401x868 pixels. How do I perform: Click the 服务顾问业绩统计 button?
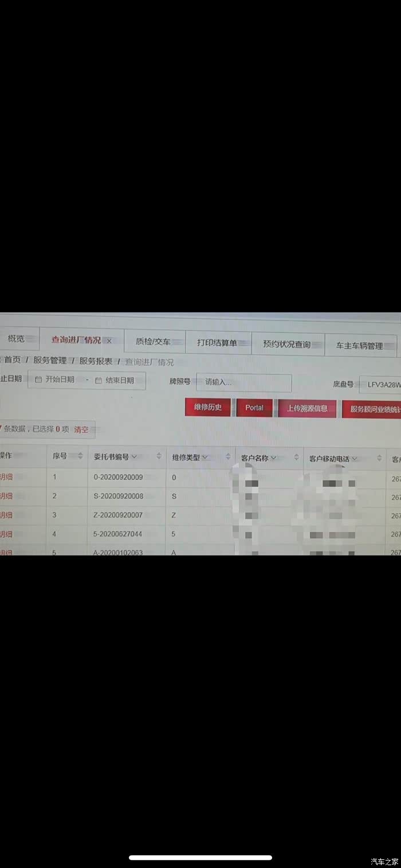(x=371, y=409)
